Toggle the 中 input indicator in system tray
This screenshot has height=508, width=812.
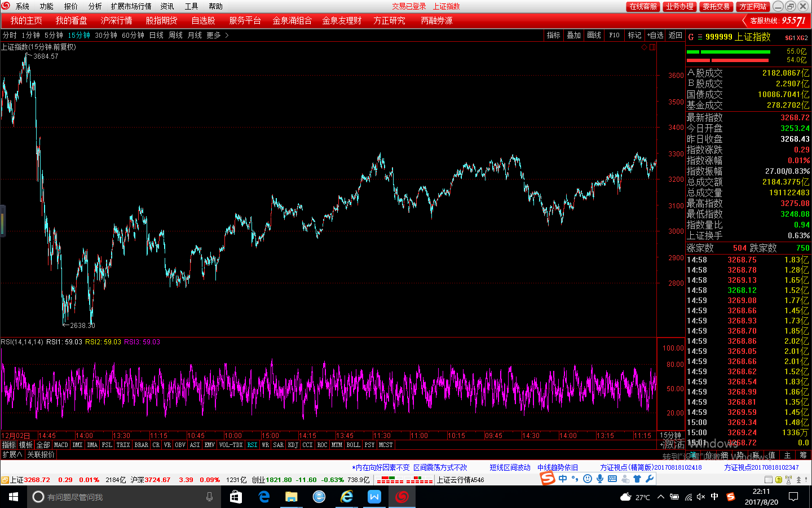pyautogui.click(x=714, y=497)
